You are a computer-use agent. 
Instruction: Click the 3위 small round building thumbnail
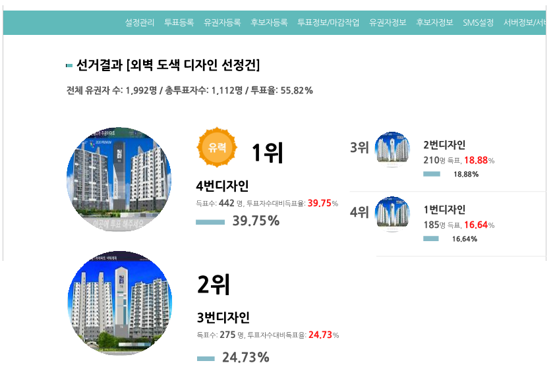392,150
